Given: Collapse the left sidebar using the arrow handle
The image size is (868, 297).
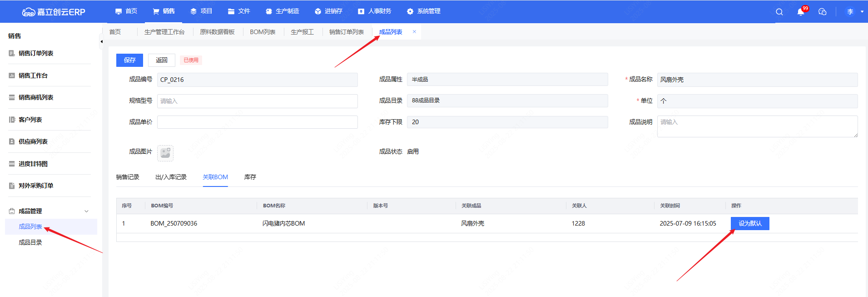Looking at the screenshot, I should coord(101,41).
